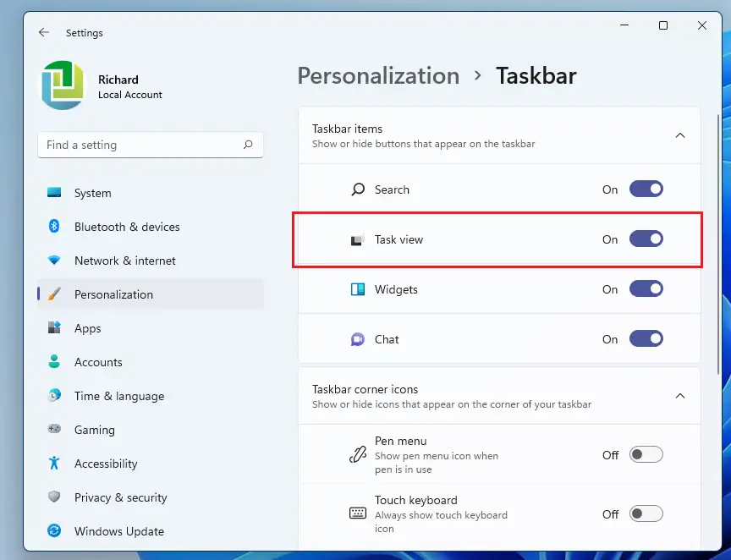The image size is (731, 560).
Task: Open Network & internet settings
Action: 151,261
